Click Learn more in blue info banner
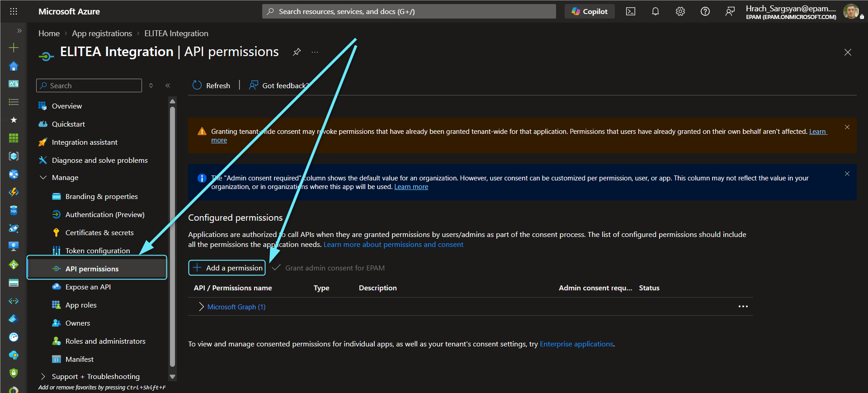This screenshot has width=868, height=393. pos(411,187)
